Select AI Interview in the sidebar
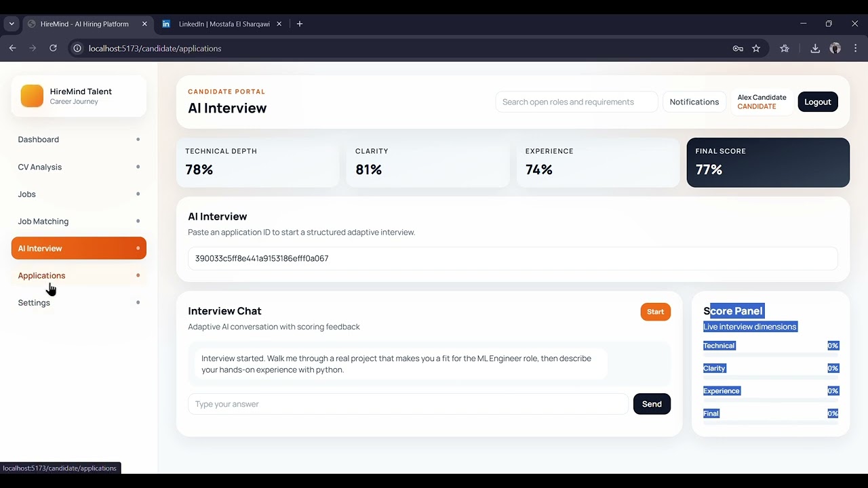868x488 pixels. pos(79,248)
